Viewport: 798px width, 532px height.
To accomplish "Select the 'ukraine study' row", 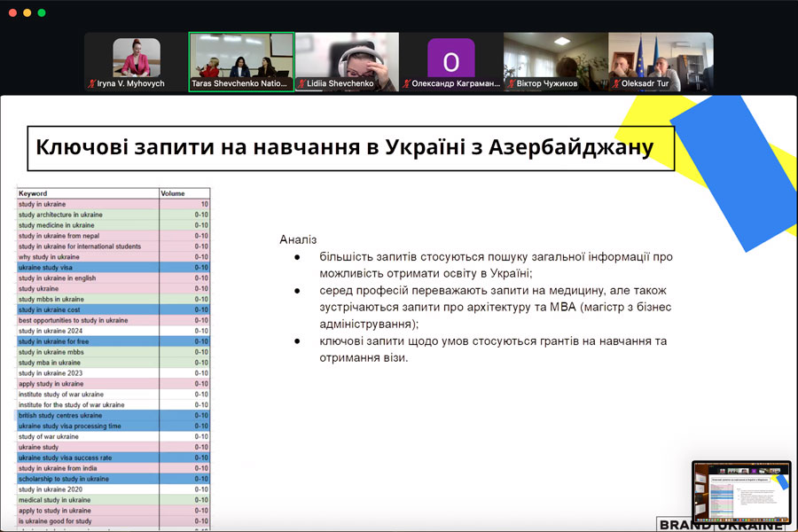I will coord(113,447).
